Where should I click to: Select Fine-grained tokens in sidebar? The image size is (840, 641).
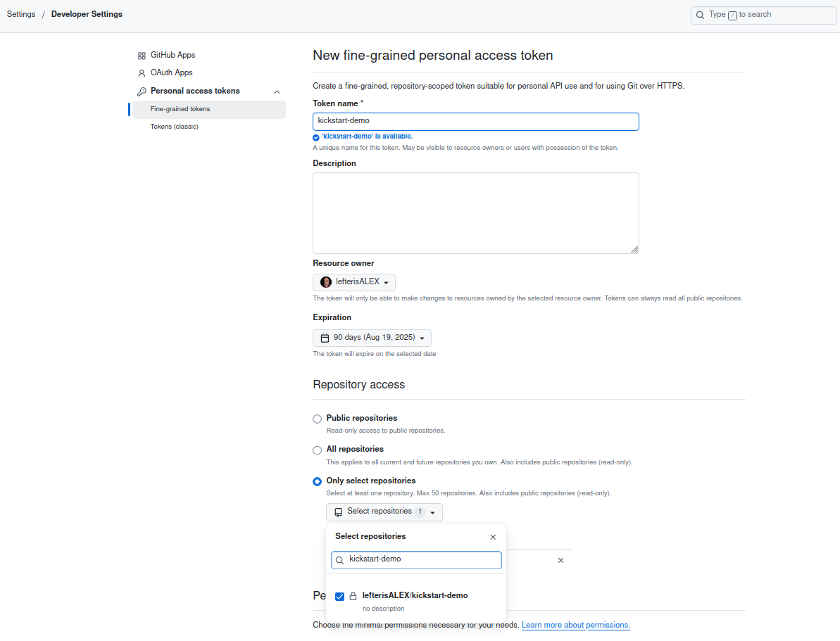tap(209, 109)
